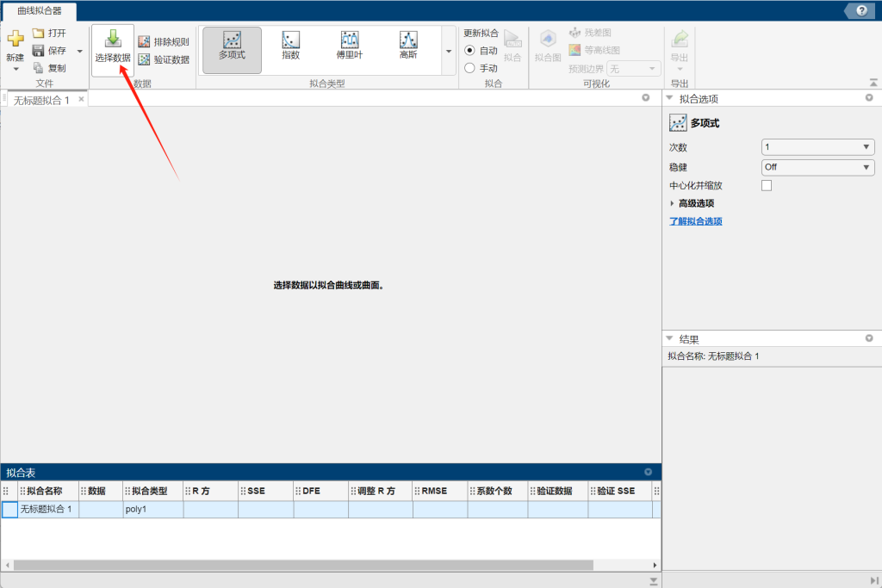Enable the 中心化并缩放 checkbox

tap(767, 185)
